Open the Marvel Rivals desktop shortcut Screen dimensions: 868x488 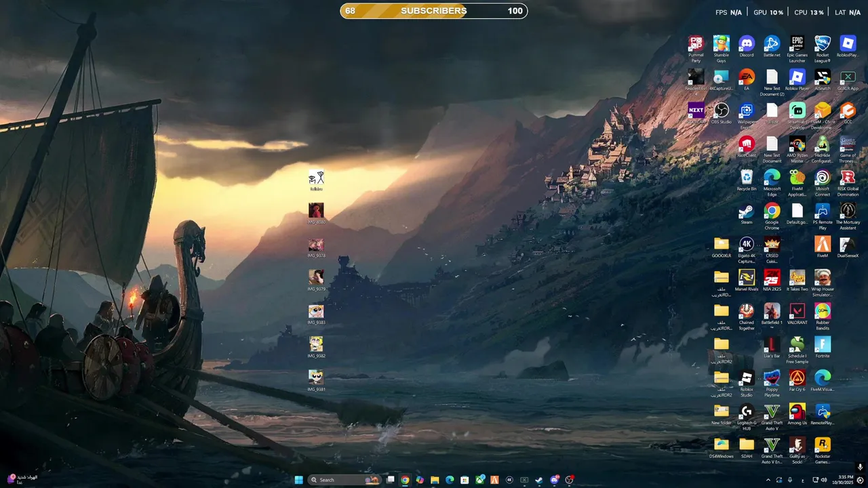[747, 279]
